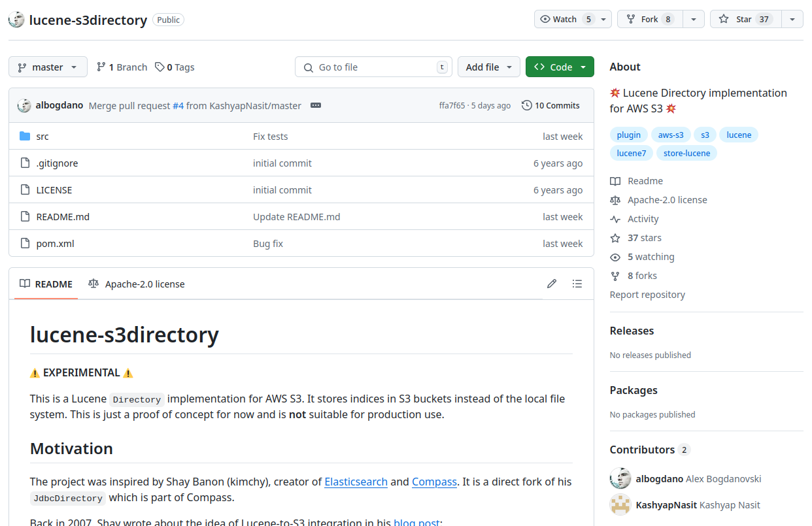
Task: Open the Releases section heading
Action: (632, 331)
